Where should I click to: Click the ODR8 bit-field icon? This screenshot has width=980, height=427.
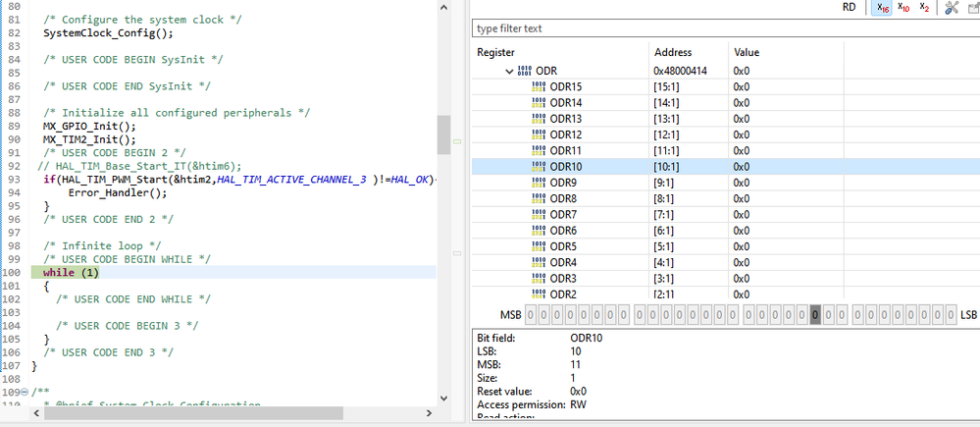(x=539, y=199)
